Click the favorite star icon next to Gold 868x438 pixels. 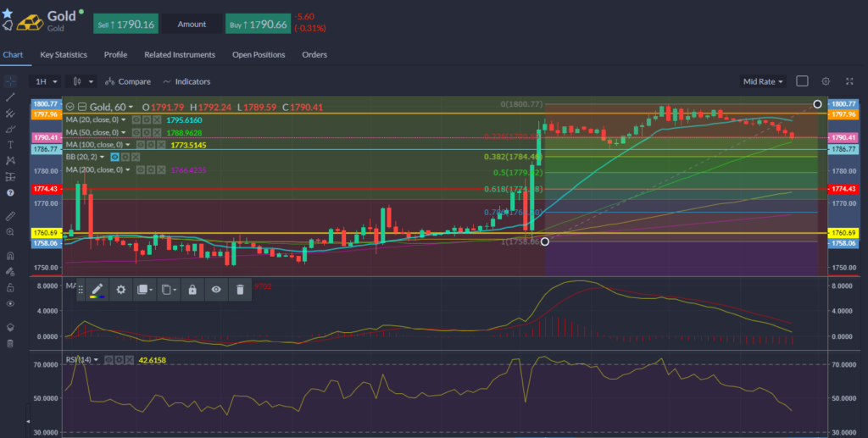tap(8, 13)
